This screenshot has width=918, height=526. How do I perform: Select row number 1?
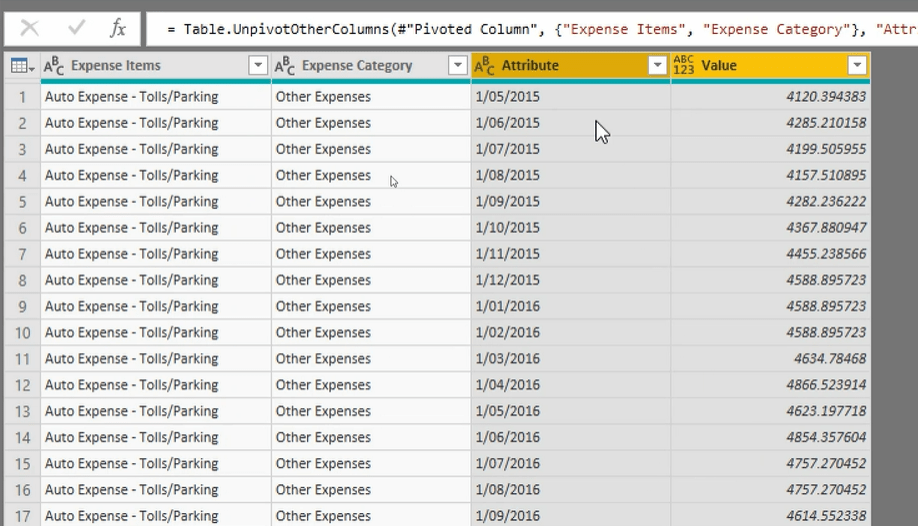(22, 97)
